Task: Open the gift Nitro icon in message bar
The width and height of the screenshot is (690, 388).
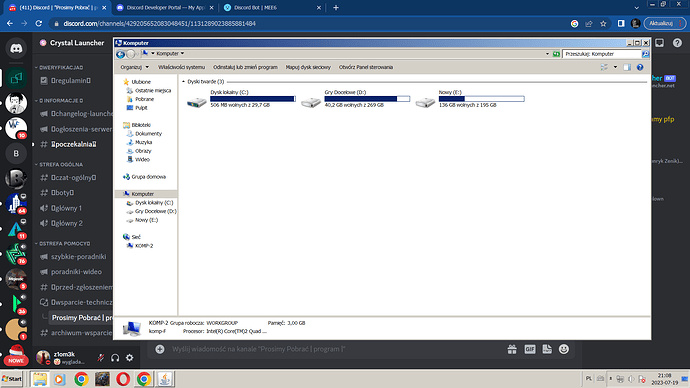Action: tap(512, 349)
